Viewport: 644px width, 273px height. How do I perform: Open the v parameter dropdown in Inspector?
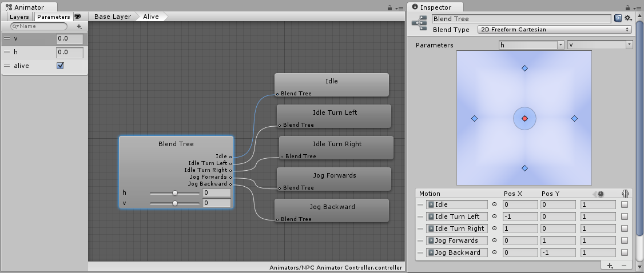[599, 45]
